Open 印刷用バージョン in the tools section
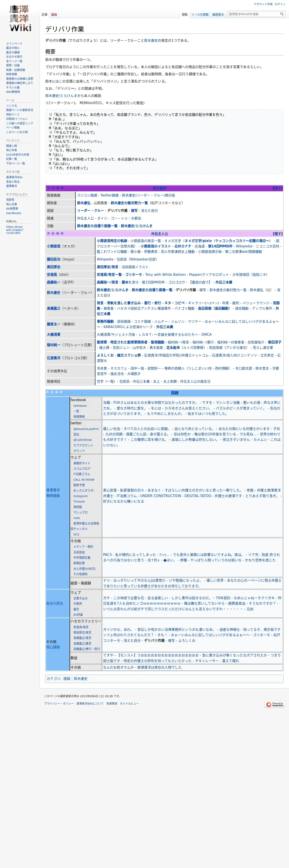This screenshot has height=868, width=289. point(17,119)
